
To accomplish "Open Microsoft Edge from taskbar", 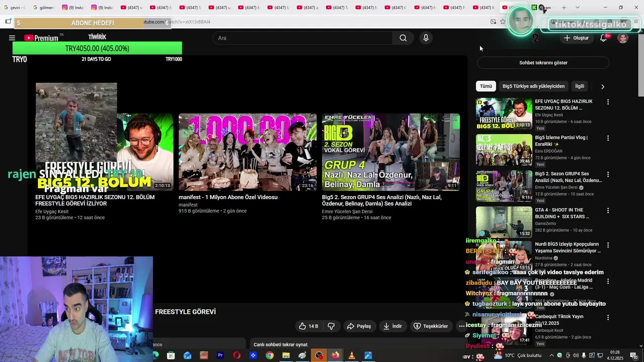I will click(x=155, y=355).
